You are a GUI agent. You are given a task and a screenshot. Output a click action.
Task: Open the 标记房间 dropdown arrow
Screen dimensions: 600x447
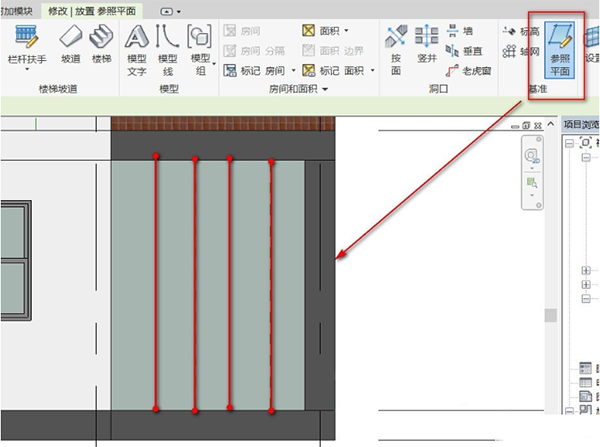click(293, 70)
